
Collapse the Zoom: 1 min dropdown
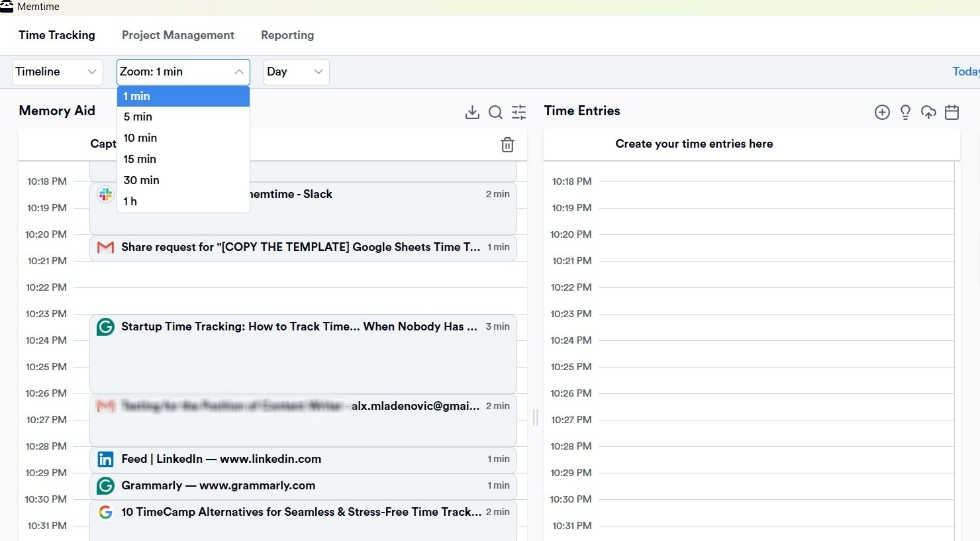coord(183,72)
